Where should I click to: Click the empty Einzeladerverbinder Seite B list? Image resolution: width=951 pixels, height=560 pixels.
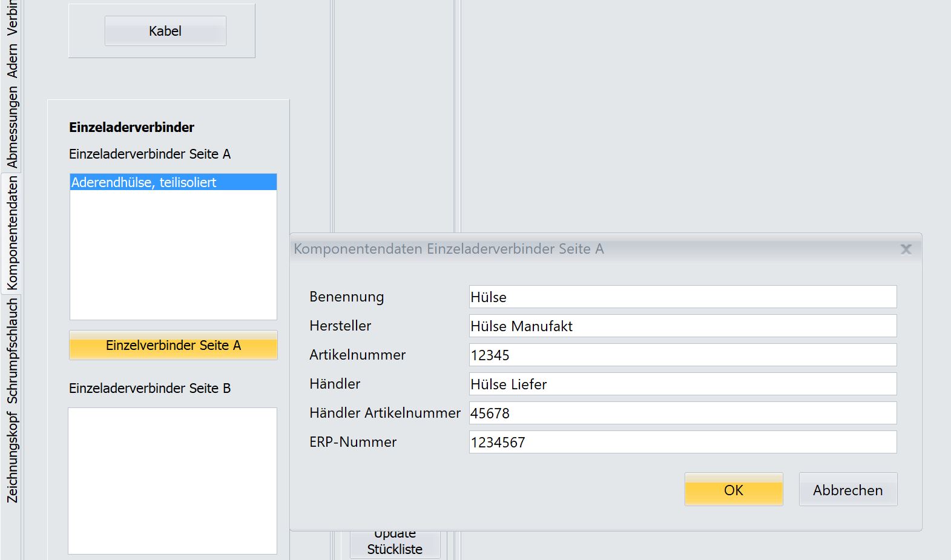pos(173,481)
